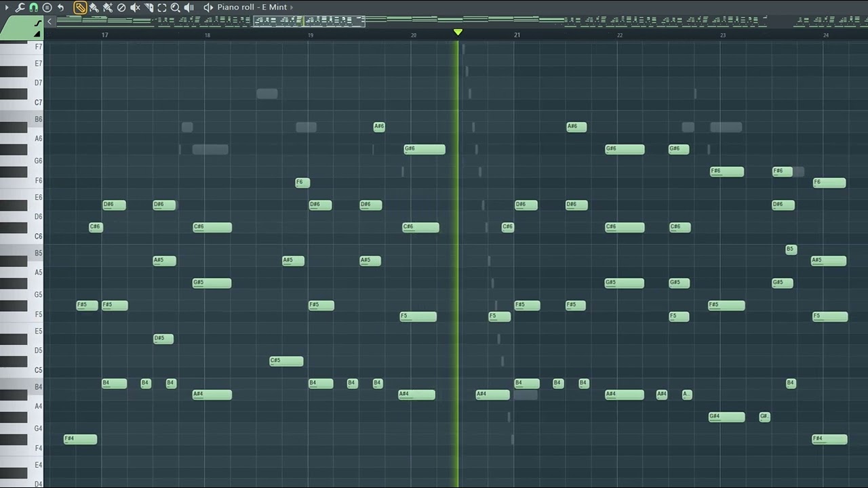The image size is (868, 488).
Task: Jump to bar 19 on the timeline
Action: tap(311, 35)
